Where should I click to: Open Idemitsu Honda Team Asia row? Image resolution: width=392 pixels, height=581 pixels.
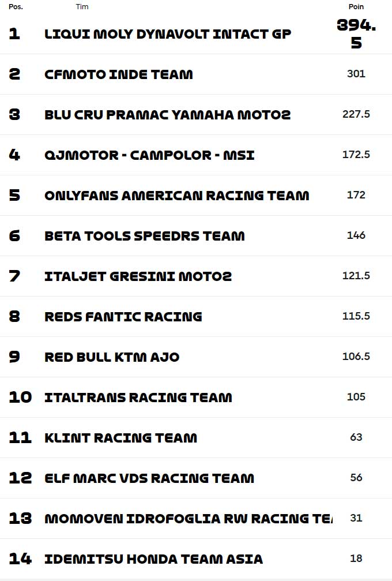(x=196, y=558)
